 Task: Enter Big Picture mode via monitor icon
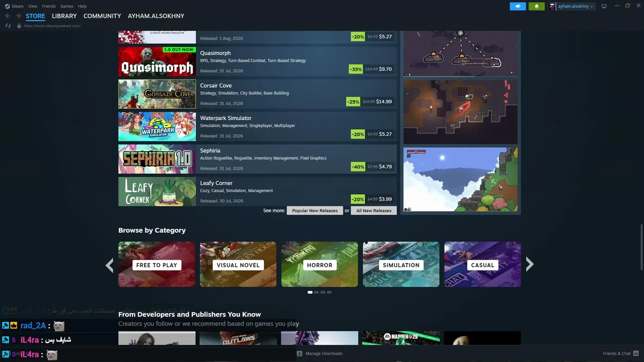pyautogui.click(x=604, y=6)
